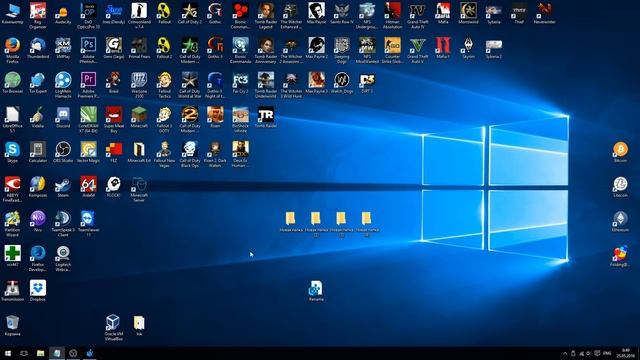Viewport: 640px width, 360px height.
Task: Select the Adobe Photoshop shortcut
Action: (88, 46)
